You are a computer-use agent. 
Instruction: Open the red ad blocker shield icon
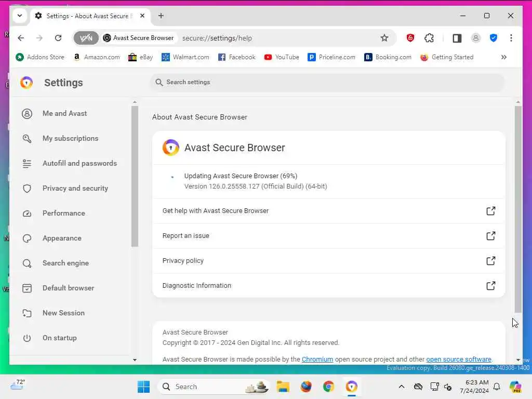click(x=410, y=38)
